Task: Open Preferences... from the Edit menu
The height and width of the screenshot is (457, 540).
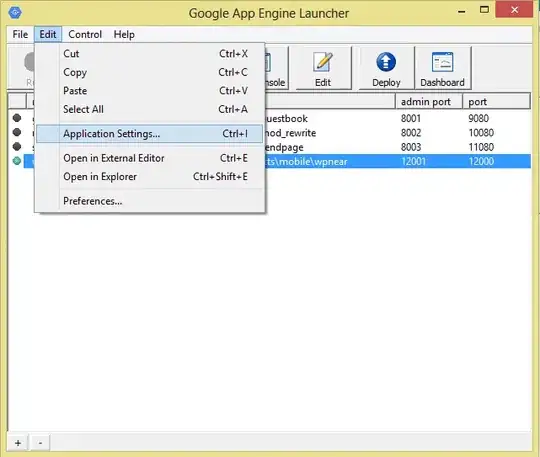Action: 149,201
